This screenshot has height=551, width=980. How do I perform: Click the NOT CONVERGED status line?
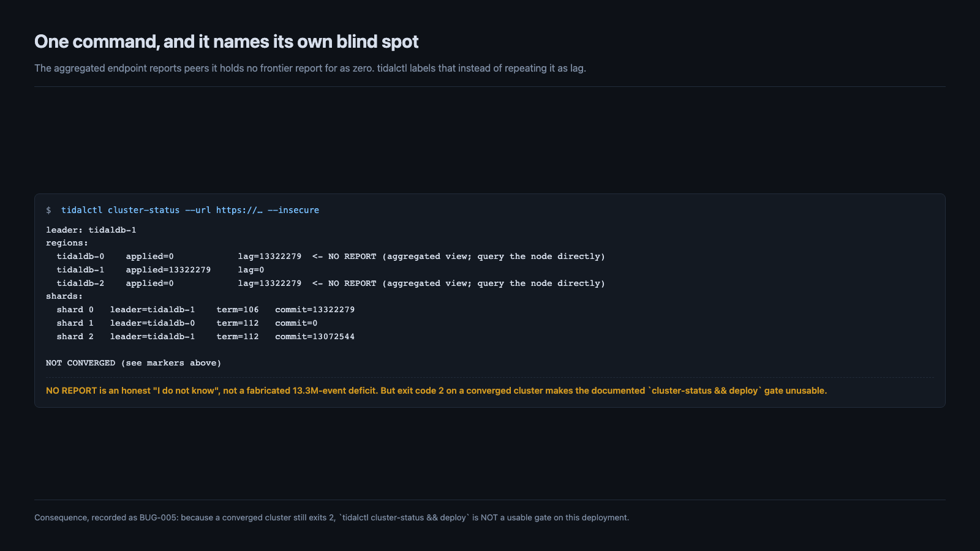(134, 363)
